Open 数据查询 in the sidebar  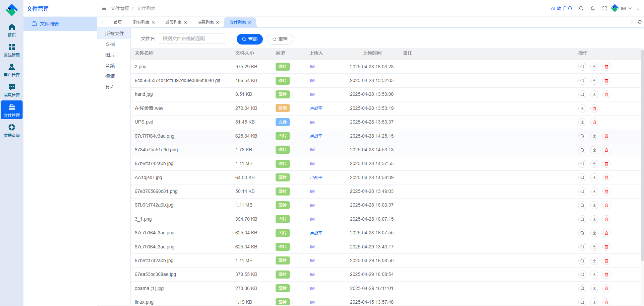pyautogui.click(x=12, y=130)
